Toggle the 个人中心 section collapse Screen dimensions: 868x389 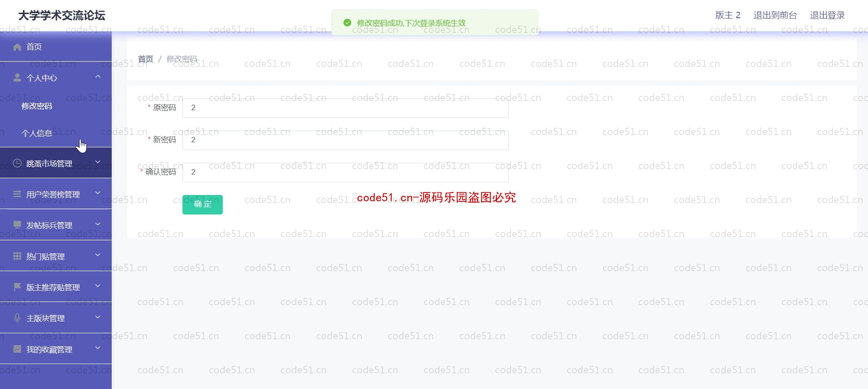tap(55, 78)
